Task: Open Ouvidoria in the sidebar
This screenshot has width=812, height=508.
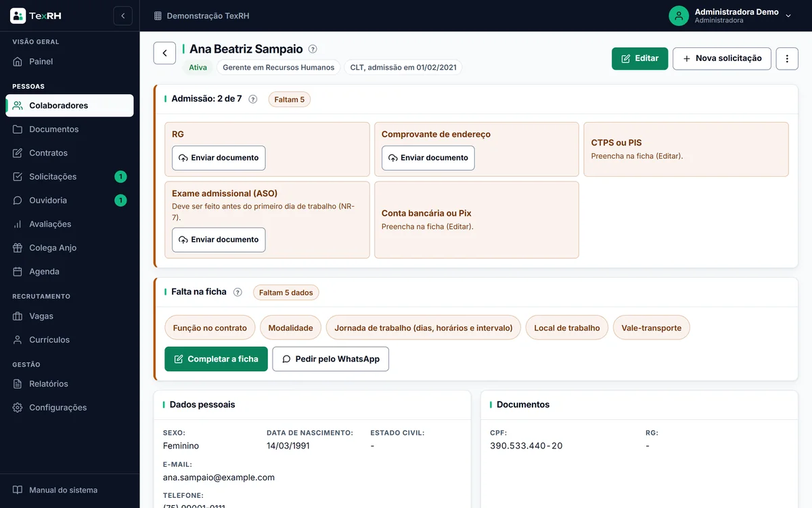Action: pos(70,200)
